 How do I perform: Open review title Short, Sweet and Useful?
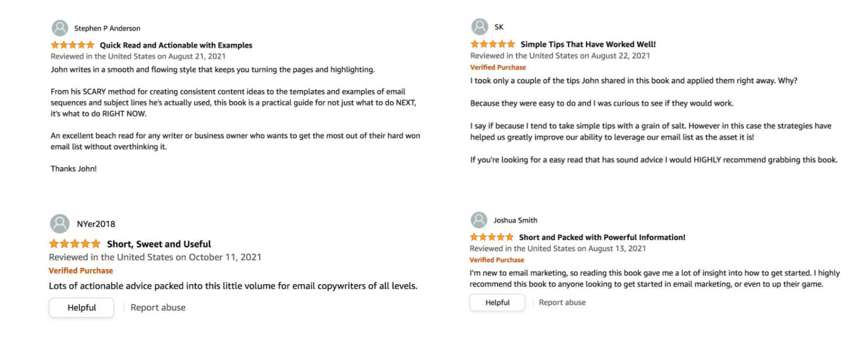[159, 244]
